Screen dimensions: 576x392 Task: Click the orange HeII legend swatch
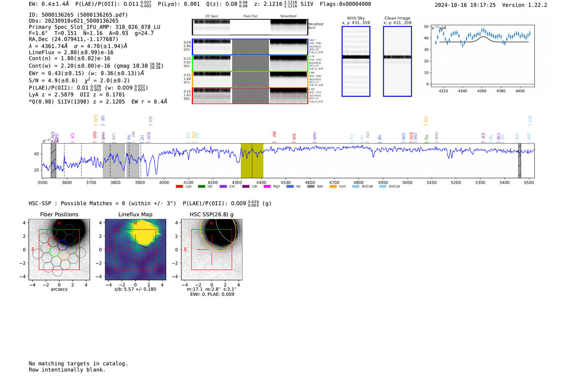(x=333, y=186)
